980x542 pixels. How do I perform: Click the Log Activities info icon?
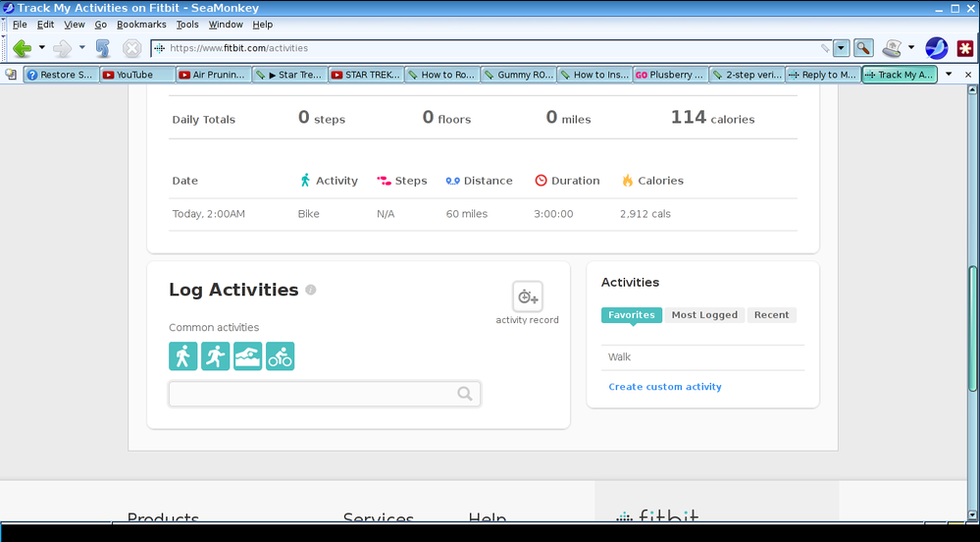pyautogui.click(x=311, y=290)
